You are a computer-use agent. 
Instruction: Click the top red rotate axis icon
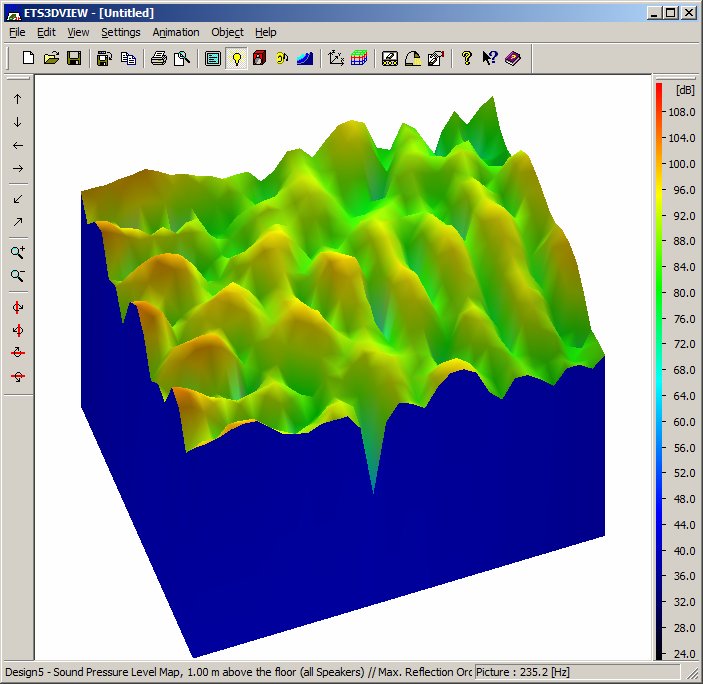point(17,307)
